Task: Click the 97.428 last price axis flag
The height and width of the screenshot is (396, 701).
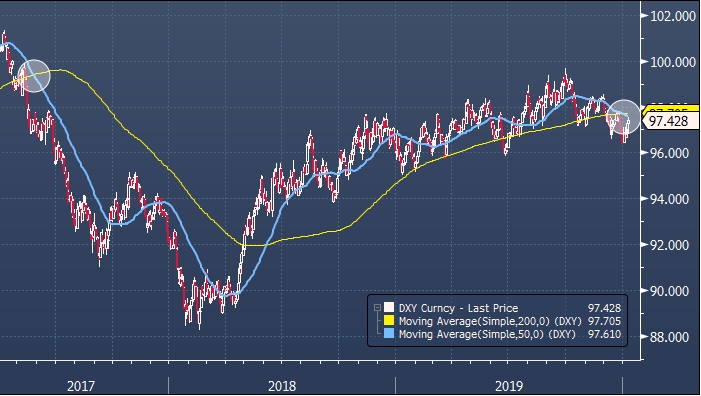Action: [x=670, y=121]
